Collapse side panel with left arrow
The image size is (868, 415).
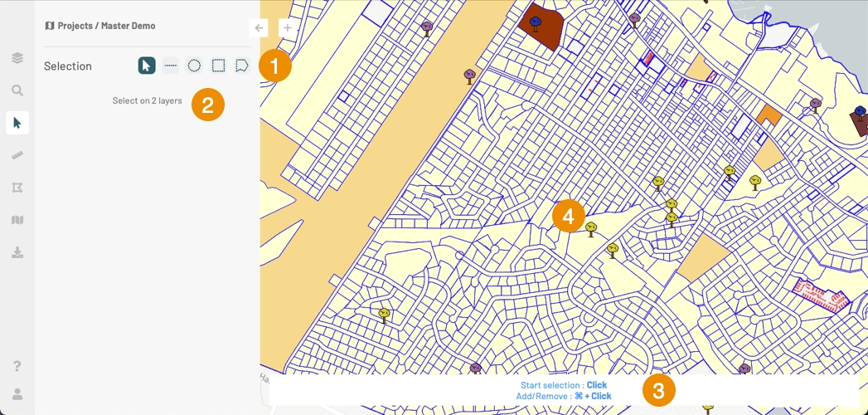coord(259,27)
